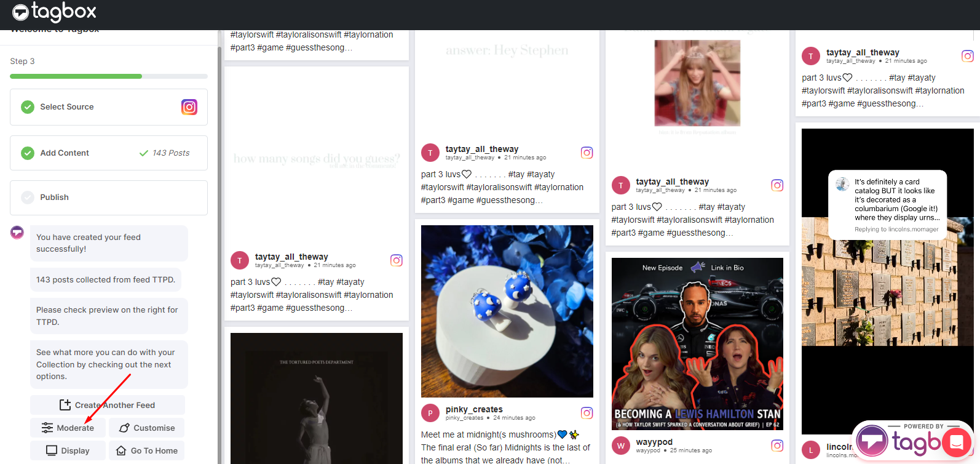Click Go To Home button
The image size is (980, 464).
pos(147,450)
